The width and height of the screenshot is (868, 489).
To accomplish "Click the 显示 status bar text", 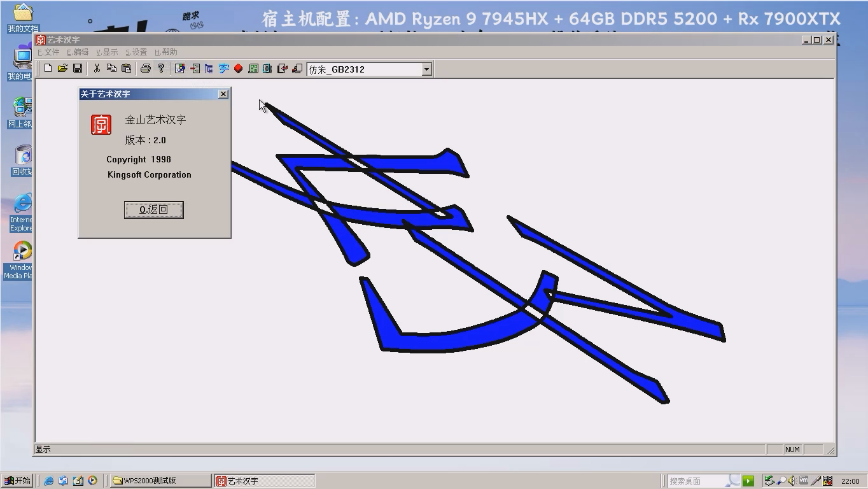I will point(43,450).
